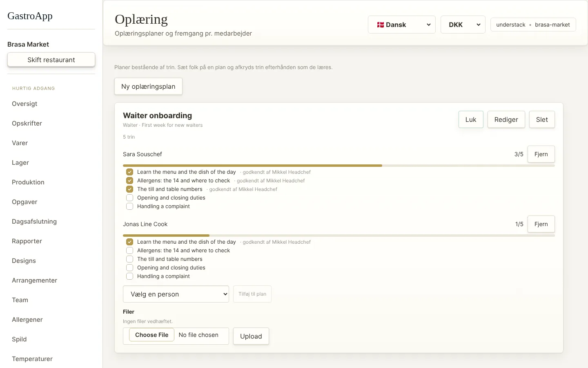The width and height of the screenshot is (588, 368).
Task: Go to Opskrifter in the sidebar
Action: click(27, 123)
